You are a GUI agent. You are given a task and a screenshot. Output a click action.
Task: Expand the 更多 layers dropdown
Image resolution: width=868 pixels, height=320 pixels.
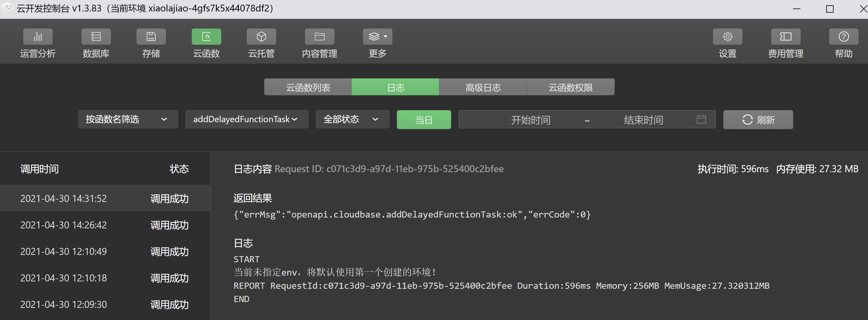click(377, 37)
